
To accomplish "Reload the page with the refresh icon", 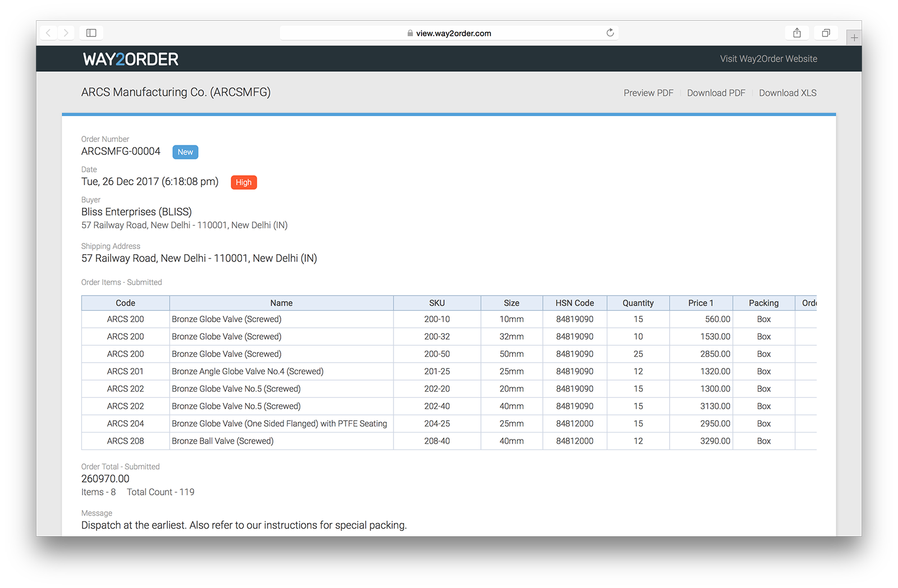I will click(610, 33).
